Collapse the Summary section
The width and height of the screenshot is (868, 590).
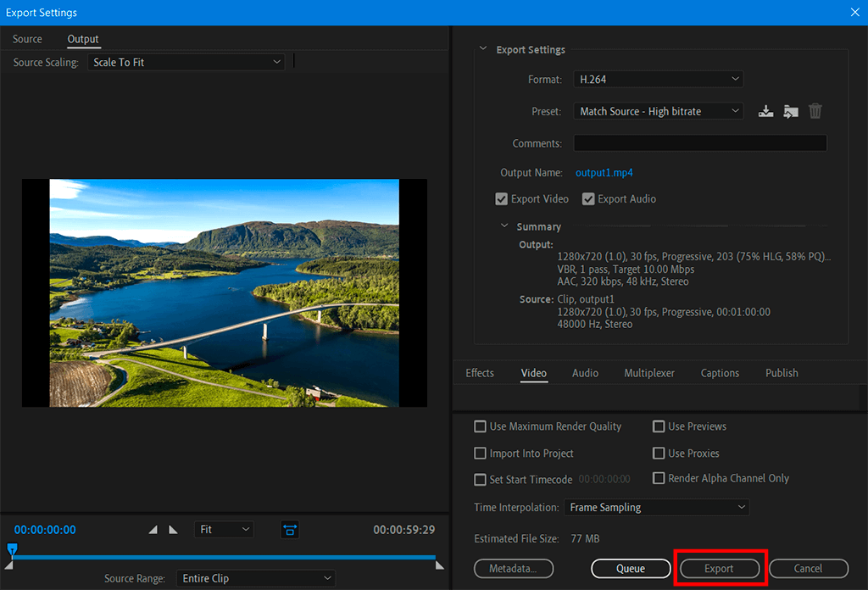[x=505, y=226]
